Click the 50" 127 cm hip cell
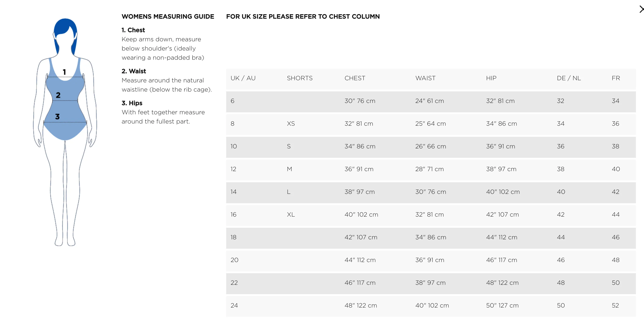This screenshot has width=644, height=318. (x=502, y=306)
